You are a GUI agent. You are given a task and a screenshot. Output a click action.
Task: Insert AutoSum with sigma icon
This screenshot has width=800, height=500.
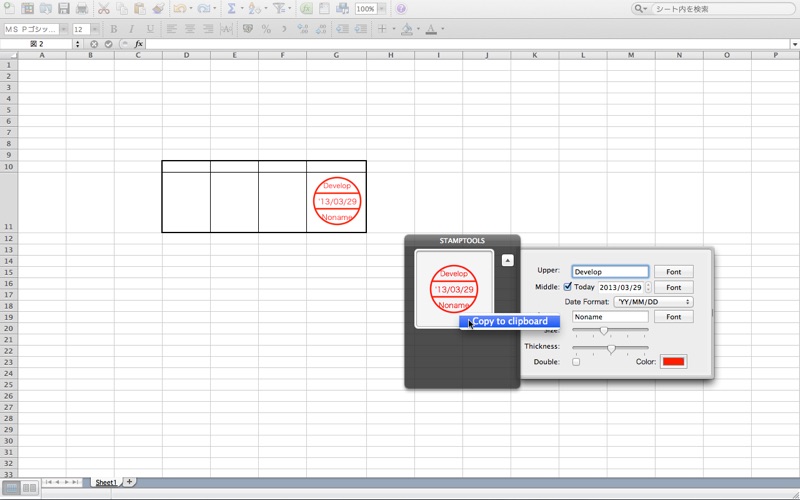click(x=231, y=8)
